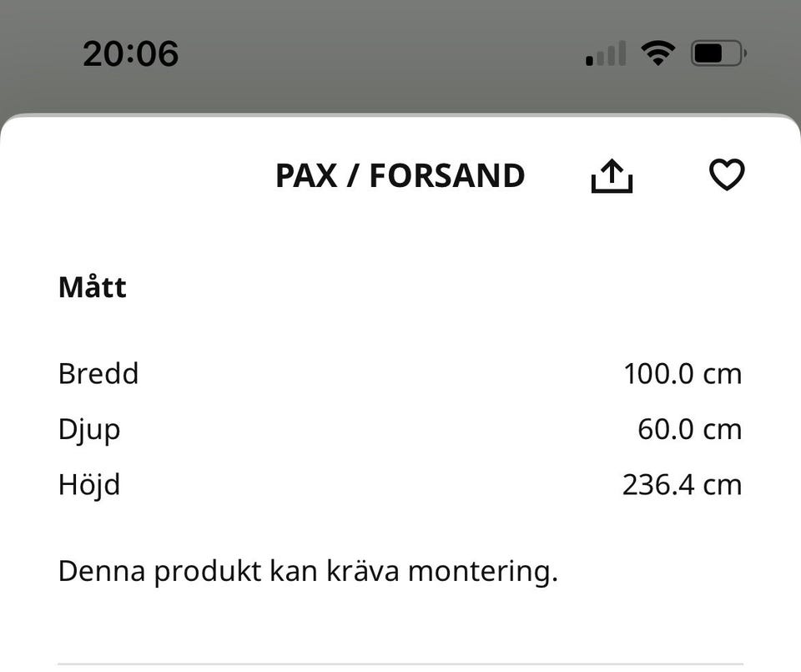Tap the divider line below assembly note
Image resolution: width=801 pixels, height=672 pixels.
tap(400, 664)
